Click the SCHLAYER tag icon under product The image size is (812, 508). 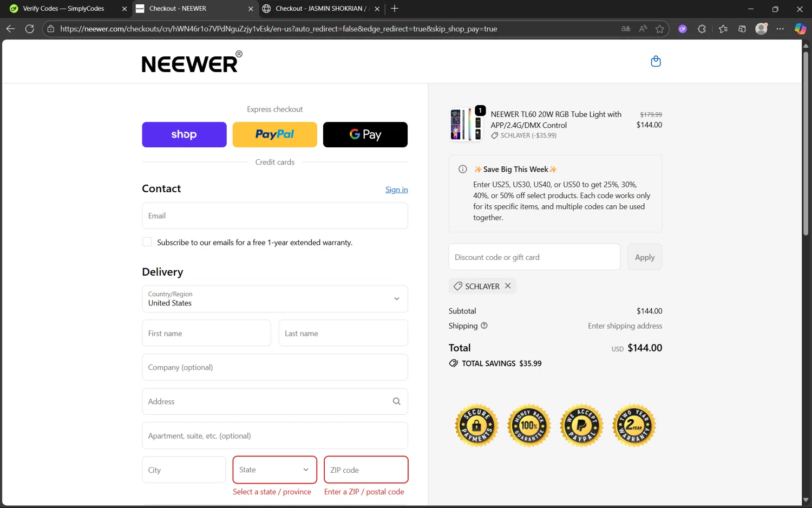pos(494,135)
